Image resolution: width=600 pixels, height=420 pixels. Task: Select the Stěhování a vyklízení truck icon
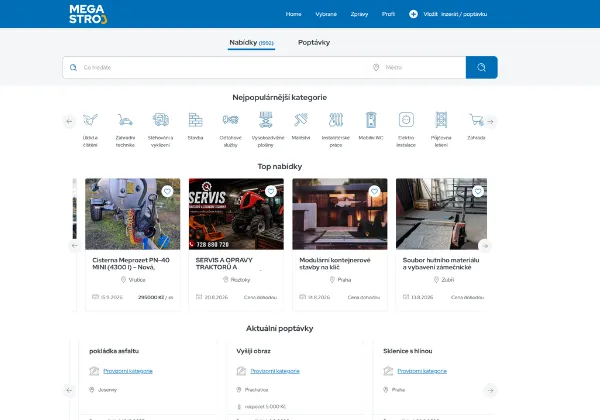pos(160,120)
